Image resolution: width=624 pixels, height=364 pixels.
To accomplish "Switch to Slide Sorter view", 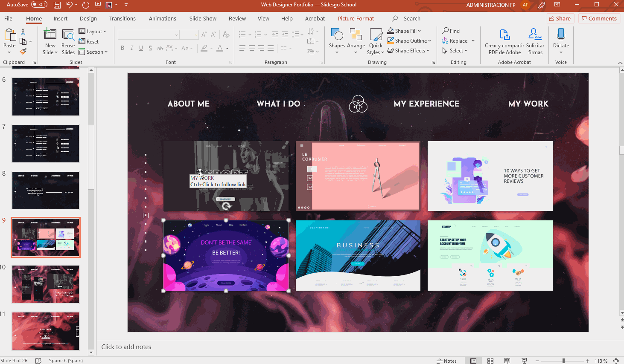I will point(490,361).
